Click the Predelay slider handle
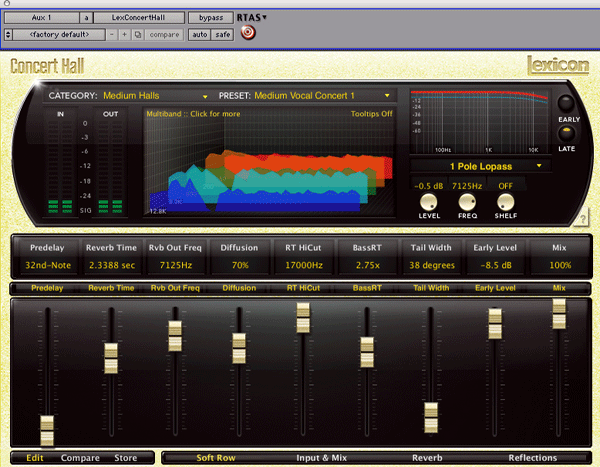The width and height of the screenshot is (600, 467). click(x=47, y=431)
